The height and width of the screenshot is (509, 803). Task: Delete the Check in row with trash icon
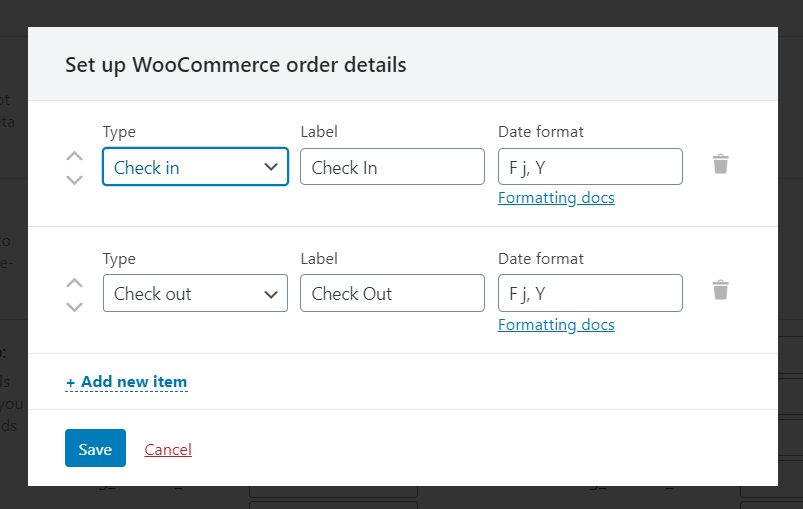coord(720,164)
